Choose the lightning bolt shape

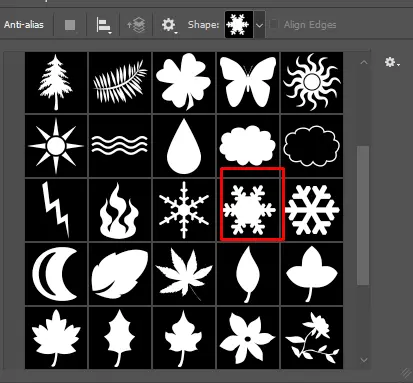point(56,210)
